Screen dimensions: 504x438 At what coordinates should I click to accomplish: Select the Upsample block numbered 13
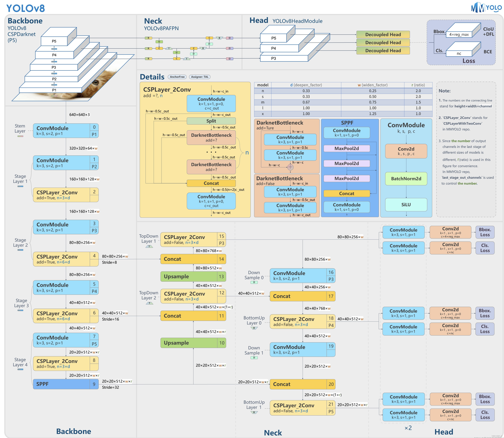193,276
